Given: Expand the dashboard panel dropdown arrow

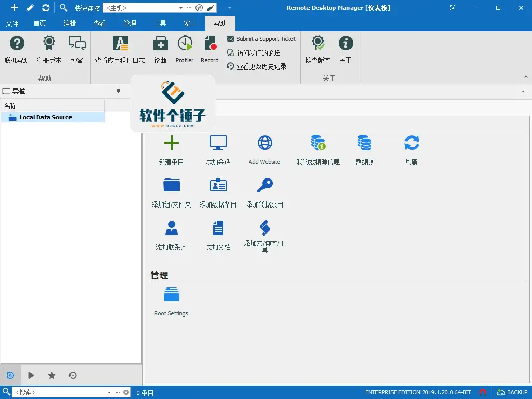Looking at the screenshot, I should pyautogui.click(x=523, y=91).
